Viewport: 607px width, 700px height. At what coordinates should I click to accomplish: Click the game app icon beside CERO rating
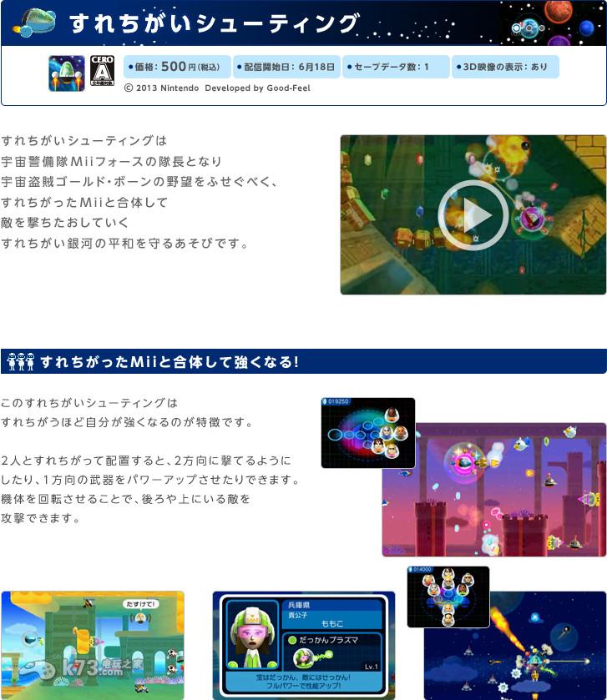(67, 73)
